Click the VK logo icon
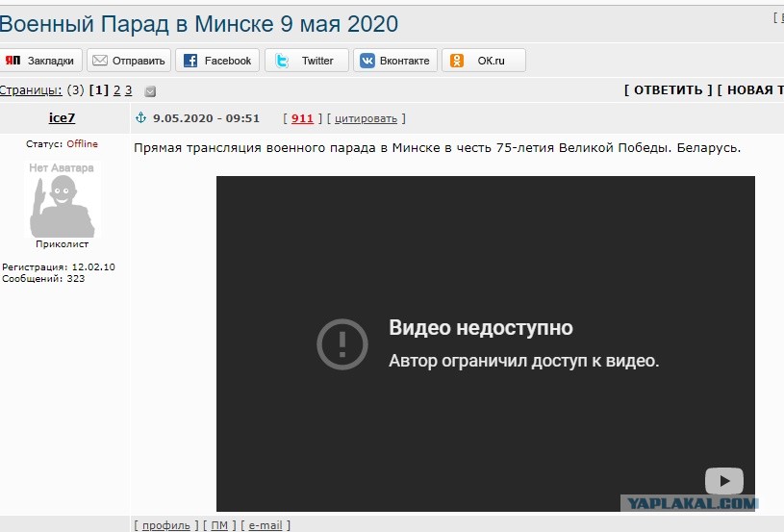The width and height of the screenshot is (784, 532). pos(367,61)
